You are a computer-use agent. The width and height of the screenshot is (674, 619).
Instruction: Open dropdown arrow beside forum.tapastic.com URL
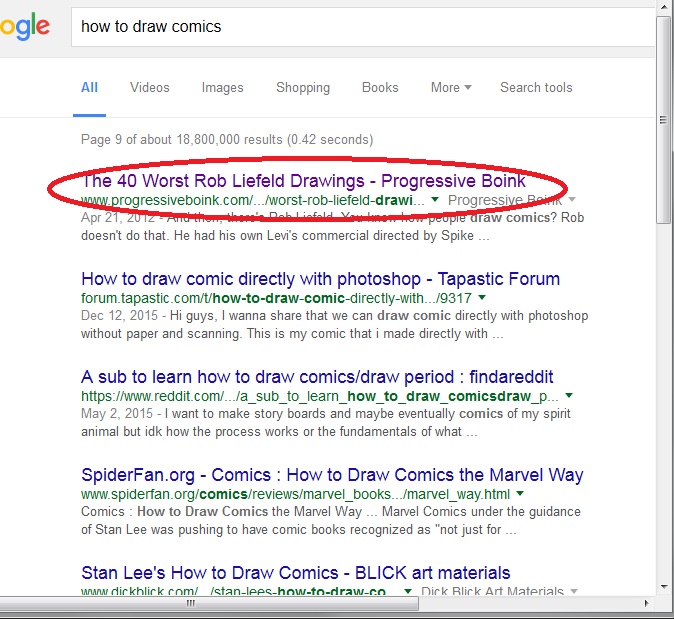coord(482,298)
